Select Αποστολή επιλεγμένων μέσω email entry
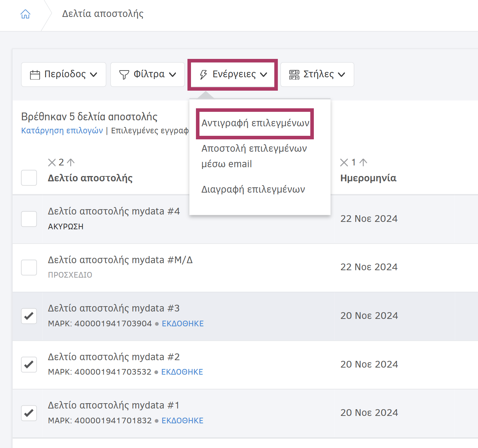 254,156
